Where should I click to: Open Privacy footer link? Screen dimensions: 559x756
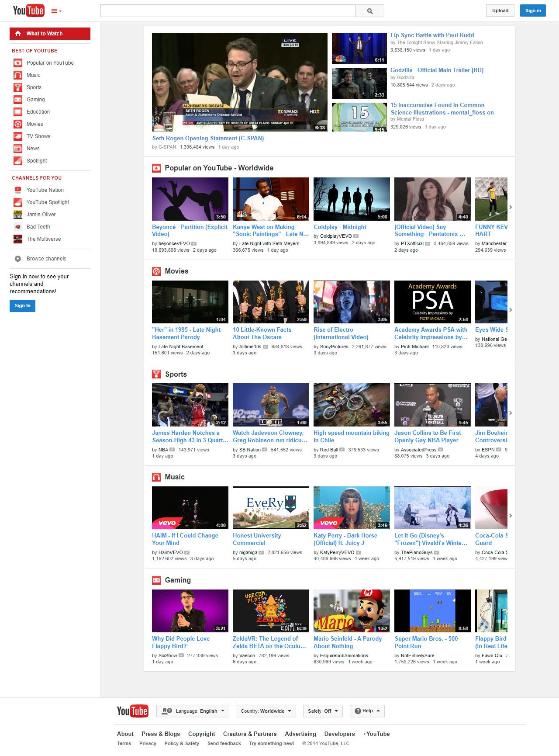148,743
